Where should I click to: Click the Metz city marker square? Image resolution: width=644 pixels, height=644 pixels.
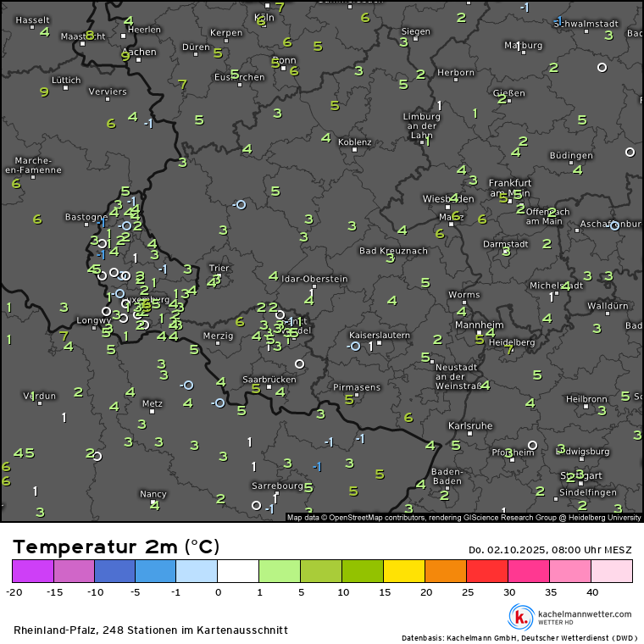[152, 411]
